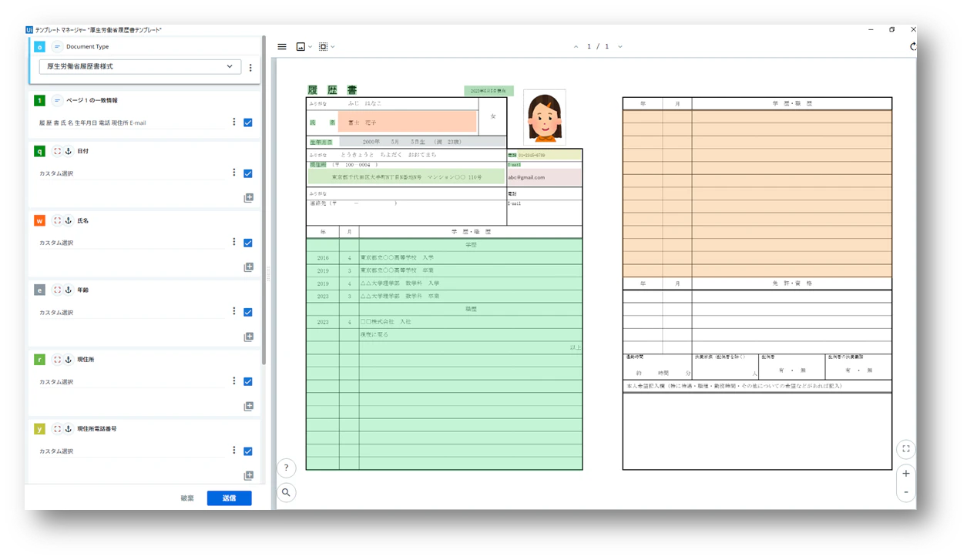Click the カスタム選択 field under 日付

pos(131,174)
